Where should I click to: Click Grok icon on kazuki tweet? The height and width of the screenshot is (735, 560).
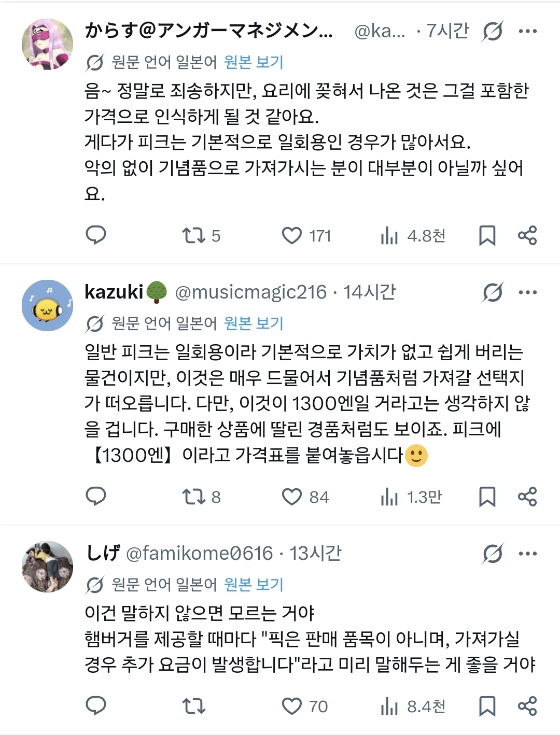tap(492, 293)
